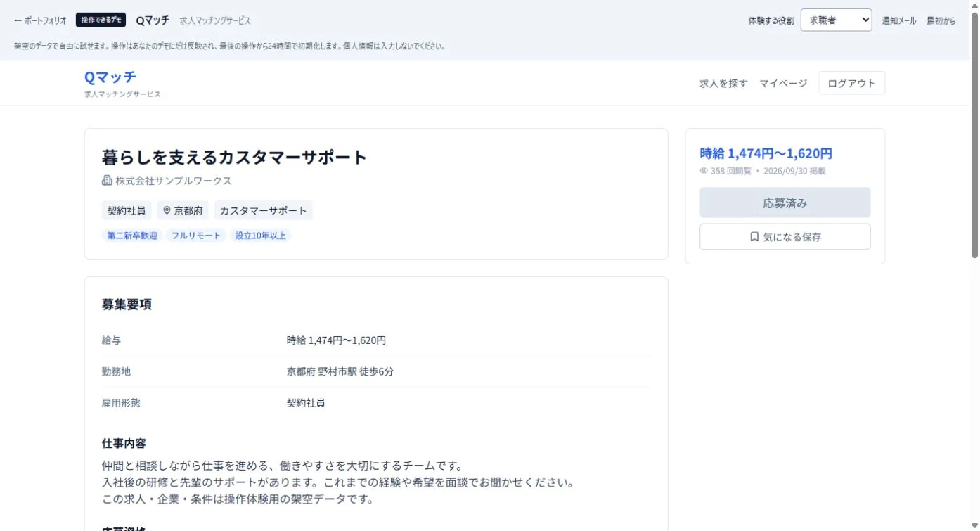Viewport: 980px width, 531px height.
Task: Click the 仕事内容 subheading
Action: (124, 443)
